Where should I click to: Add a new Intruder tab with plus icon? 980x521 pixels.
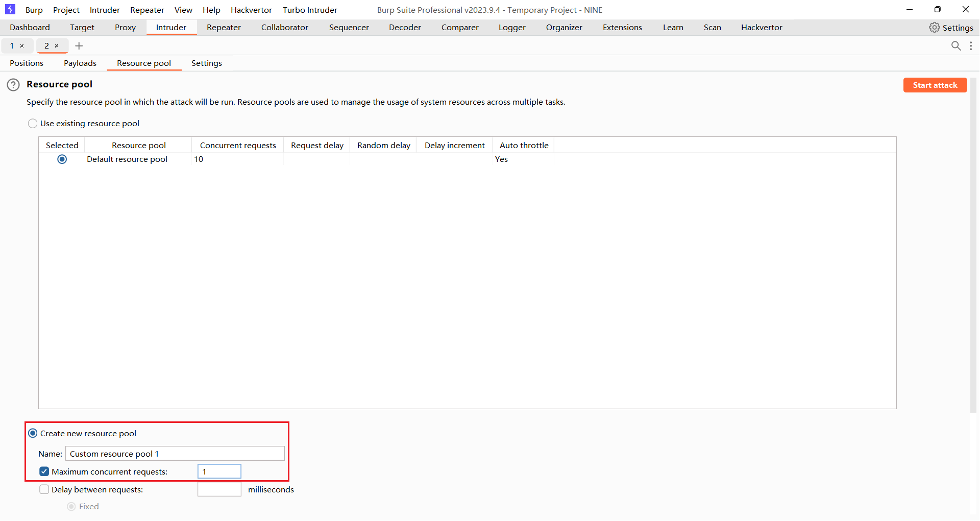[79, 46]
